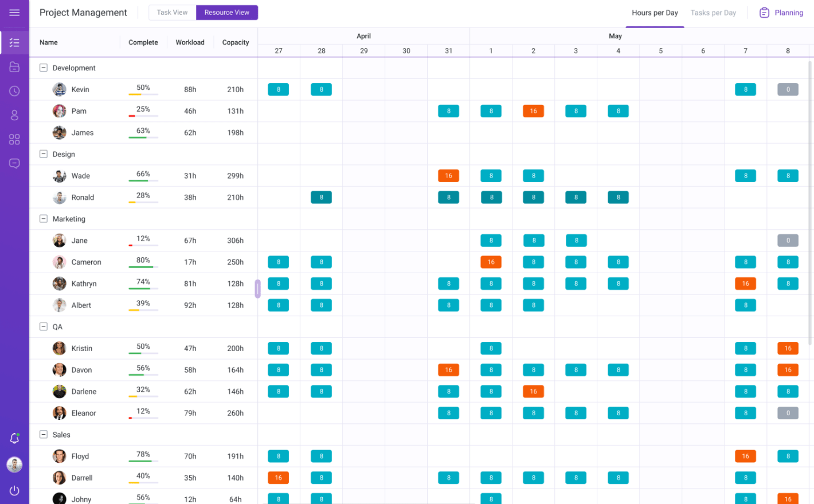Image resolution: width=814 pixels, height=504 pixels.
Task: Open the chat icon in the sidebar
Action: (x=14, y=163)
